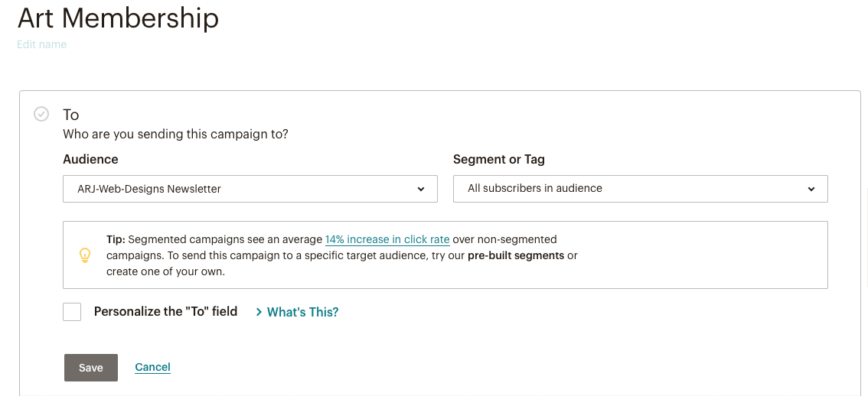Click the lightbulb tip icon
The image size is (868, 396).
(85, 255)
